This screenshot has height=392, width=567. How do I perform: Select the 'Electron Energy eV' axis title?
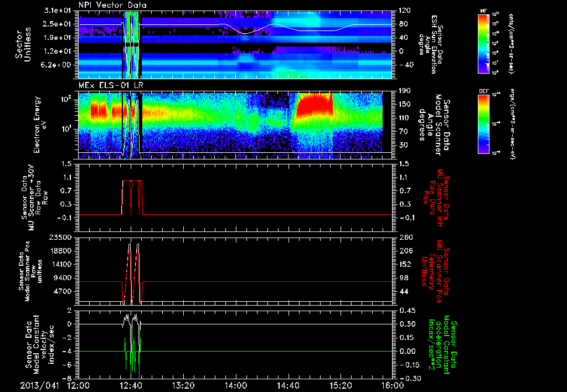coord(40,125)
